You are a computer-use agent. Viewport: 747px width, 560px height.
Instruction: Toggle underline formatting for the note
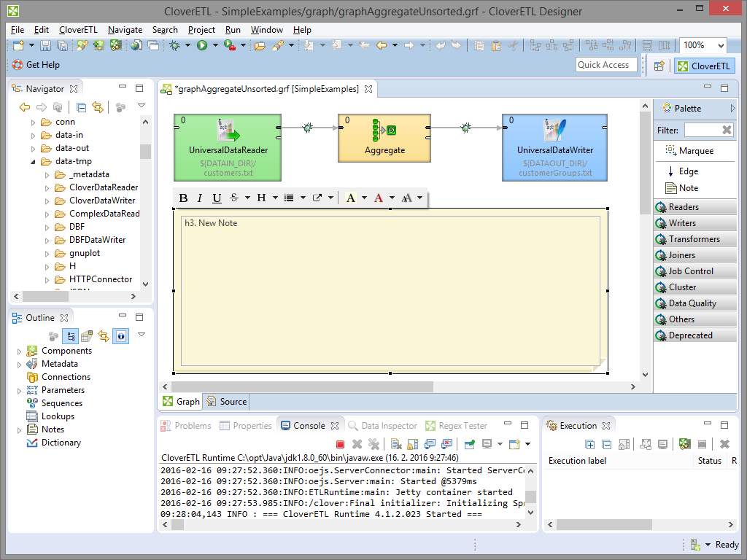click(217, 198)
